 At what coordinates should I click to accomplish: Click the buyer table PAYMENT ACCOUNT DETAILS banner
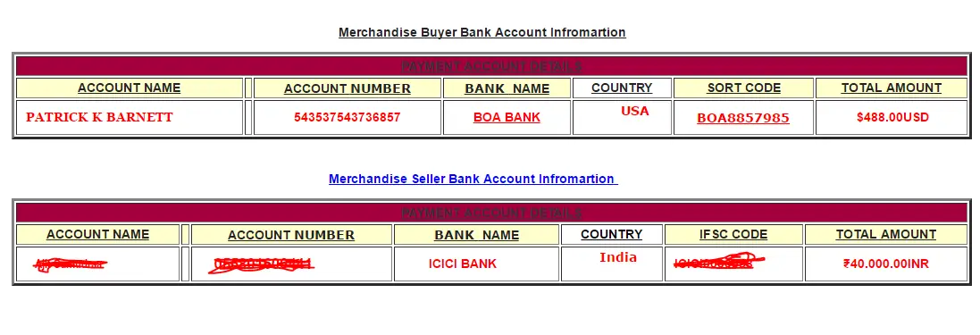[x=492, y=66]
